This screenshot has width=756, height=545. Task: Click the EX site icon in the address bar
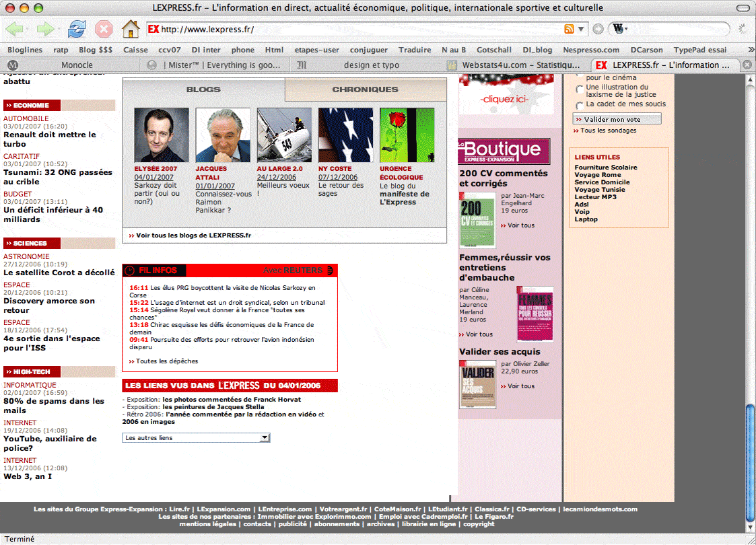point(153,29)
